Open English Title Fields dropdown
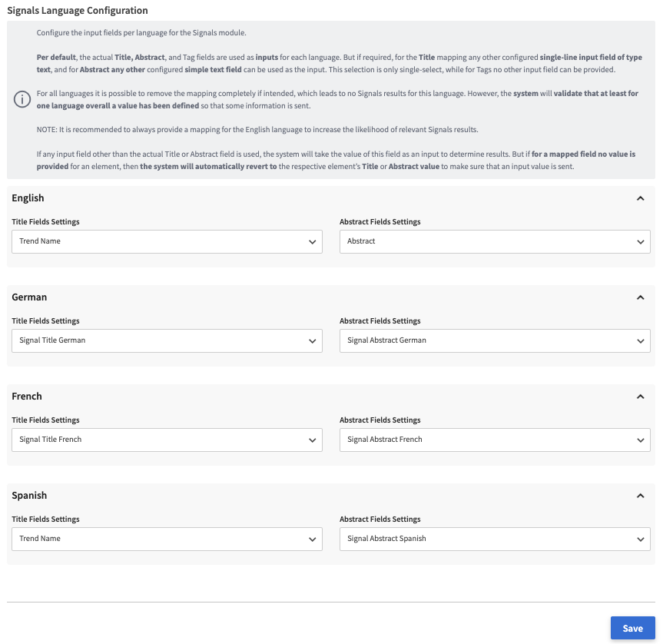This screenshot has width=663, height=644. [x=167, y=241]
